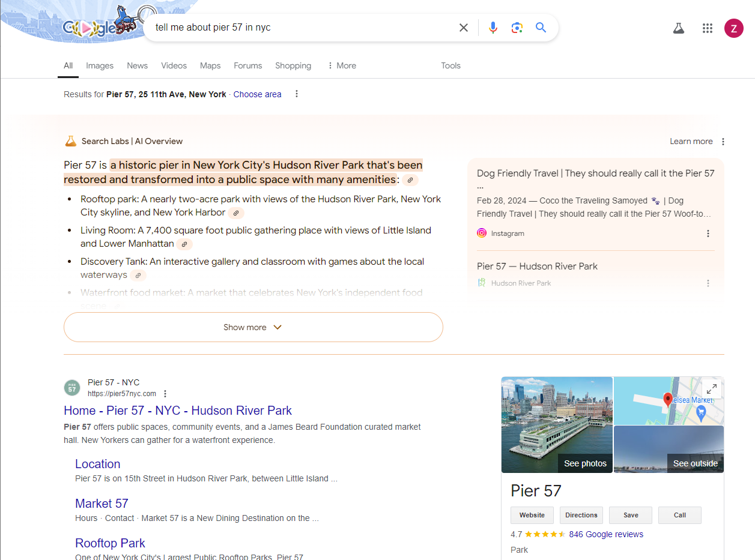The width and height of the screenshot is (755, 560).
Task: Switch to the Maps tab
Action: tap(210, 65)
